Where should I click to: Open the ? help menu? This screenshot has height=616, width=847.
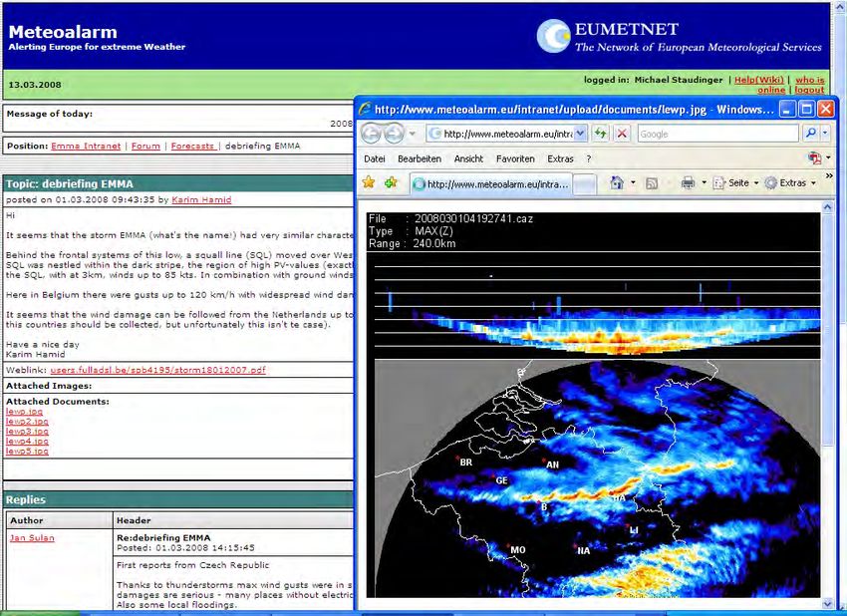(589, 158)
